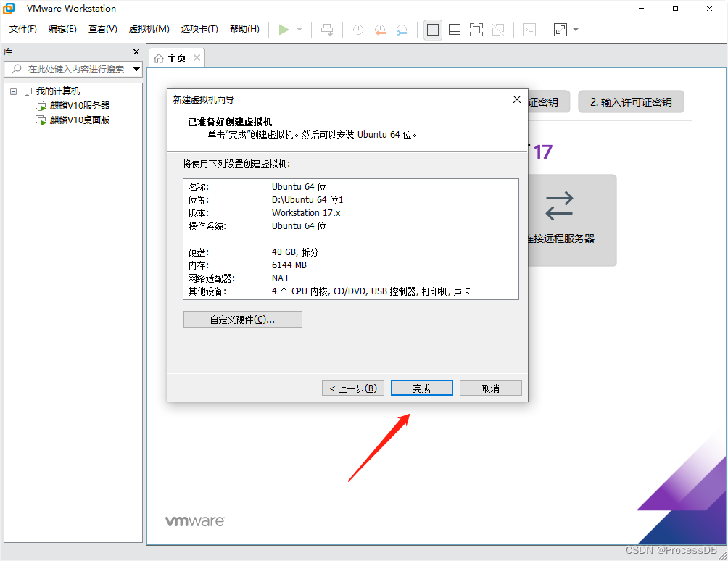This screenshot has width=728, height=561.
Task: Click the version text Workstation 17.x
Action: pyautogui.click(x=306, y=213)
